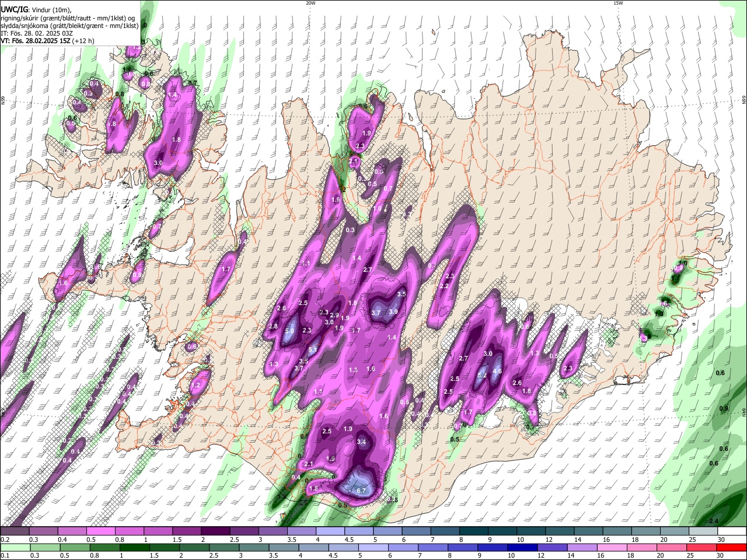Click the palest green bottom-row swatch between 0.1 and 0.3
747x560 pixels.
[x=15, y=548]
